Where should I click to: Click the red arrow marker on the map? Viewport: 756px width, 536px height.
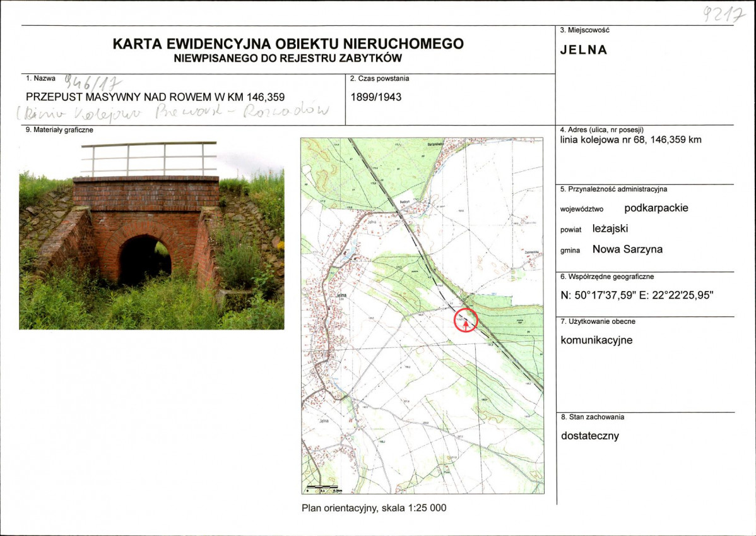pyautogui.click(x=466, y=325)
